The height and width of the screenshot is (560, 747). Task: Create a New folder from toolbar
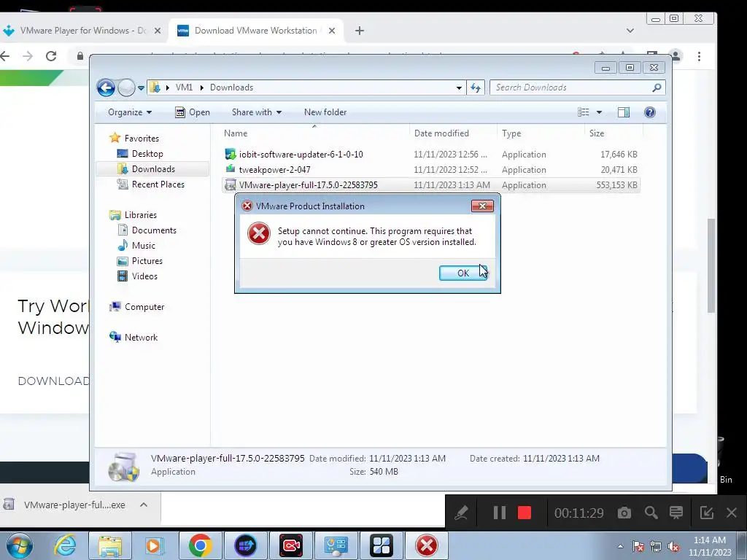[325, 112]
